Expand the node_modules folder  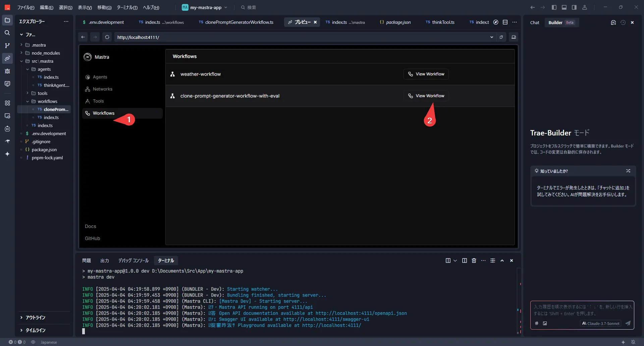click(x=46, y=53)
